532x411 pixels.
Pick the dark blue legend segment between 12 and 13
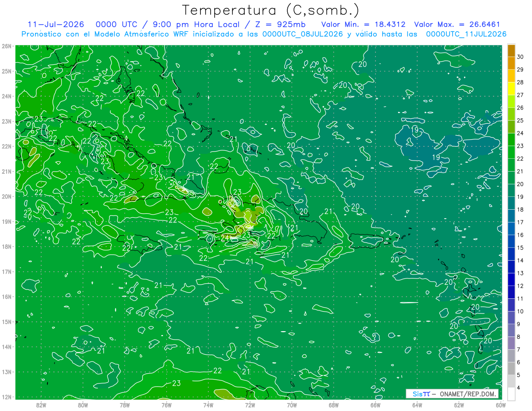(x=511, y=279)
